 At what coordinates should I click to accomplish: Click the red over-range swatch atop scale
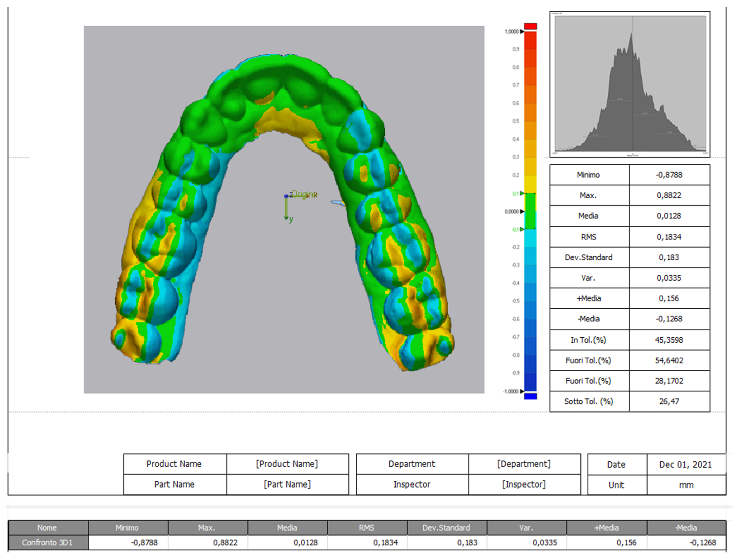point(530,26)
